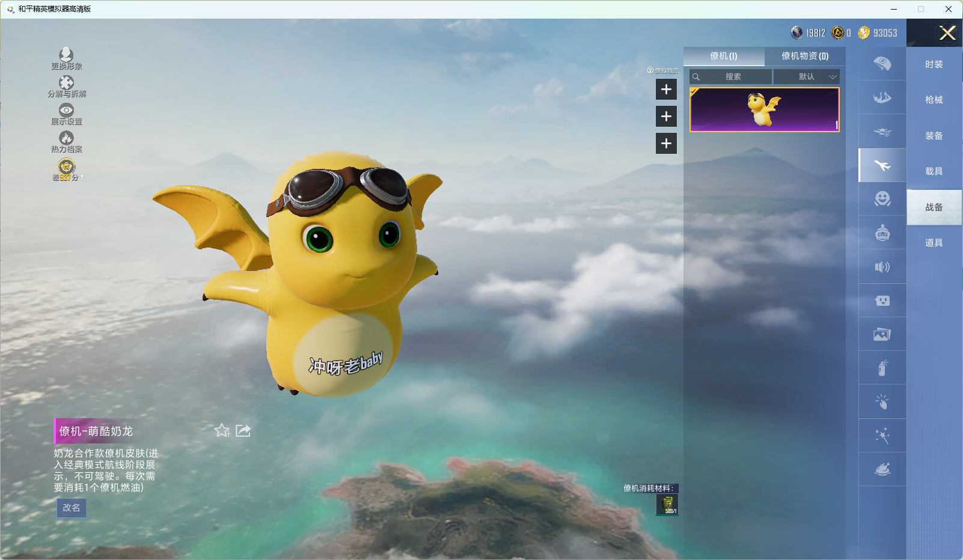The height and width of the screenshot is (560, 963).
Task: Open the 时装 fashion menu
Action: pyautogui.click(x=934, y=64)
